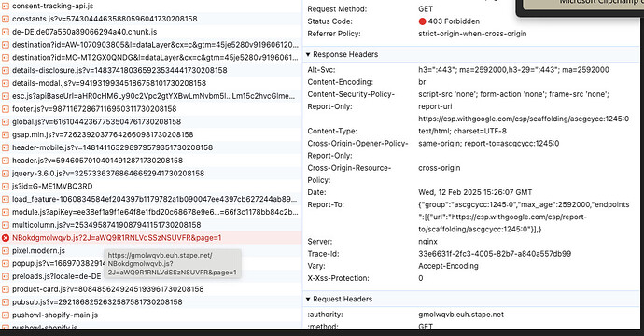Select the multicolumn.js request row

pyautogui.click(x=150, y=225)
